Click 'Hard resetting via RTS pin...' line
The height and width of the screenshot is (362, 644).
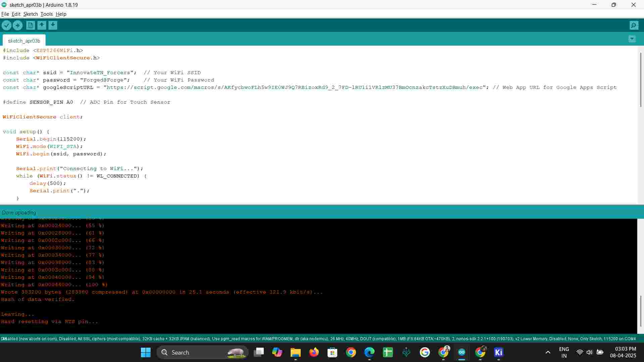pos(49,321)
